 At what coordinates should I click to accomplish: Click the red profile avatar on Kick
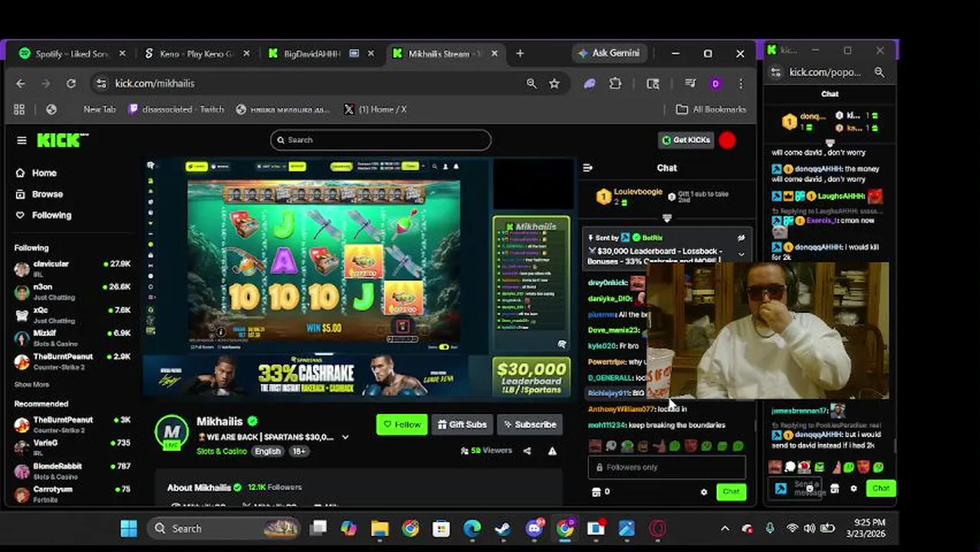point(727,140)
